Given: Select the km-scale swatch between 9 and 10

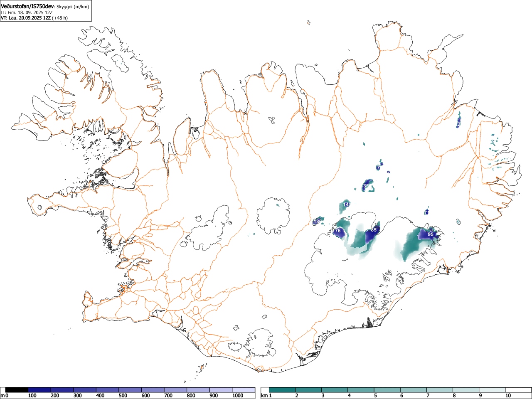Looking at the screenshot, I should click(x=492, y=390).
